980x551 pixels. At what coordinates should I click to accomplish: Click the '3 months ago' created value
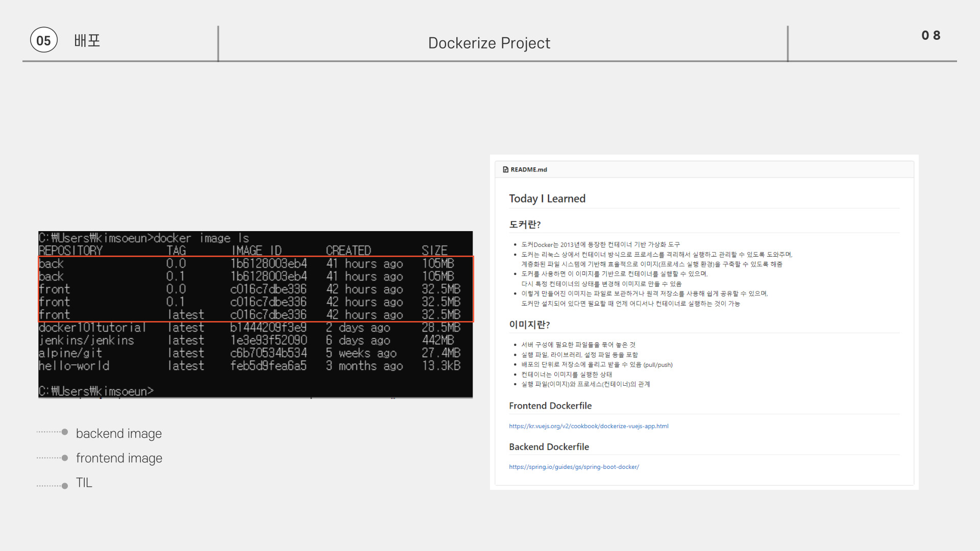point(364,366)
